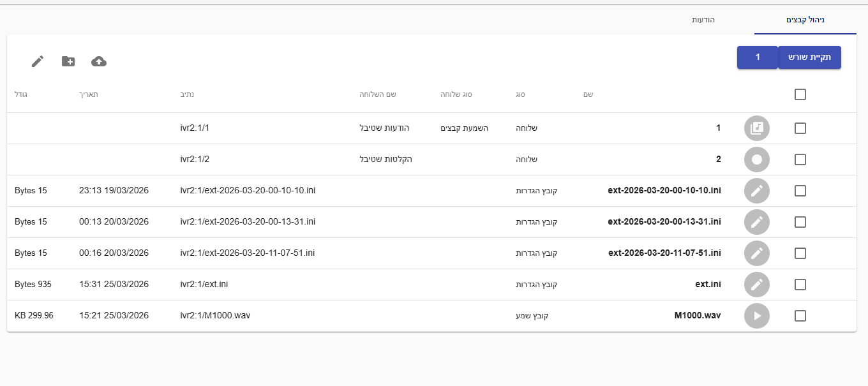Edit the ext.ini settings file icon

[756, 285]
